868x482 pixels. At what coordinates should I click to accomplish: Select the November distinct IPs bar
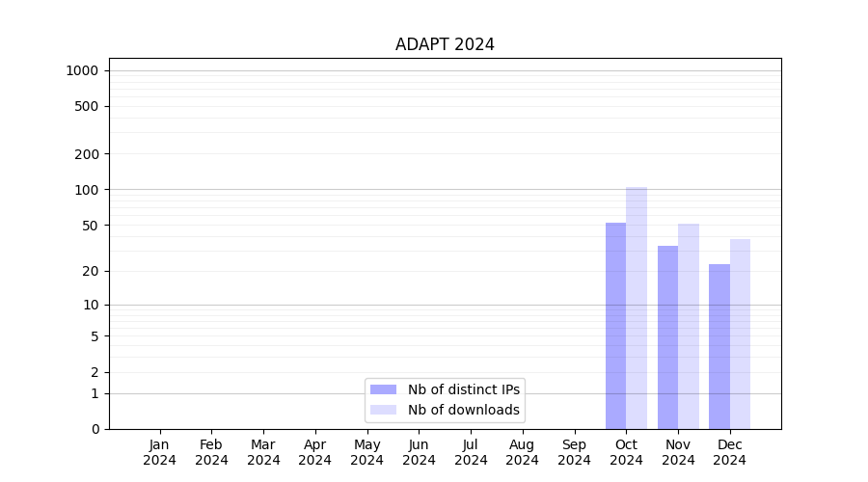[667, 337]
